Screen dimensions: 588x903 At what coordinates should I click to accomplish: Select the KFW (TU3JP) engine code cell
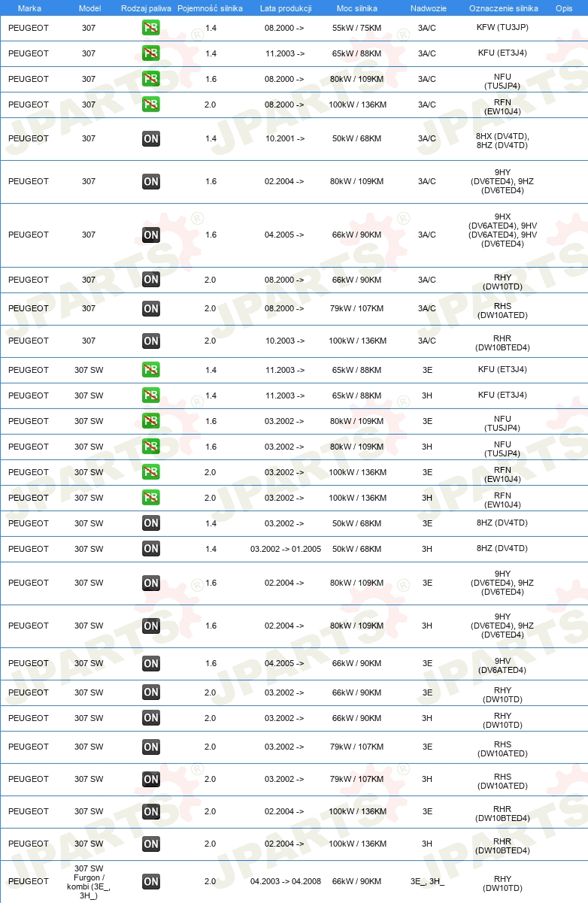pyautogui.click(x=502, y=28)
